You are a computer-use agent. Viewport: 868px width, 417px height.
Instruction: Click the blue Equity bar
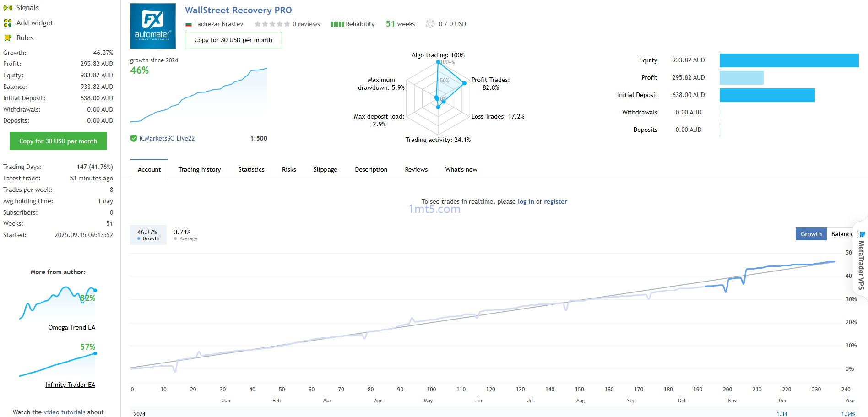789,60
